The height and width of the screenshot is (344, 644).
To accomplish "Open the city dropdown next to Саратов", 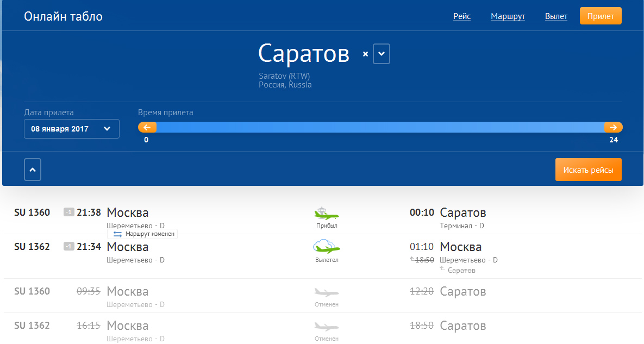I will click(x=382, y=54).
